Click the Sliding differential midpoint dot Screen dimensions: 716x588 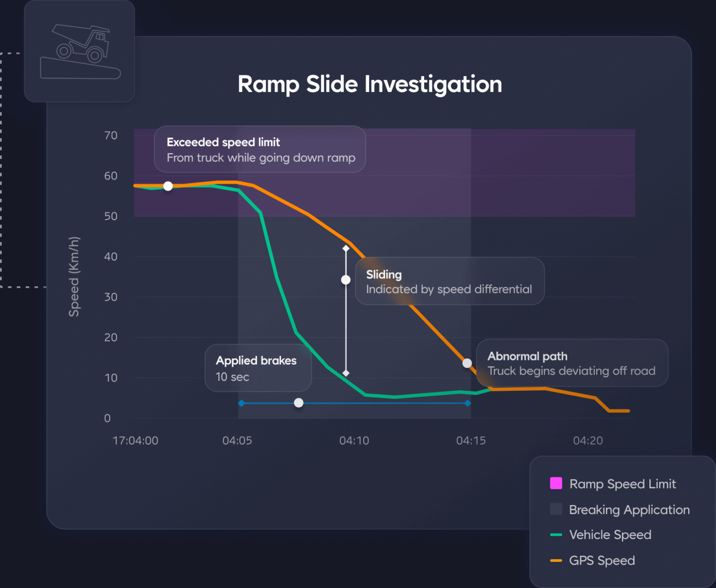pos(346,280)
